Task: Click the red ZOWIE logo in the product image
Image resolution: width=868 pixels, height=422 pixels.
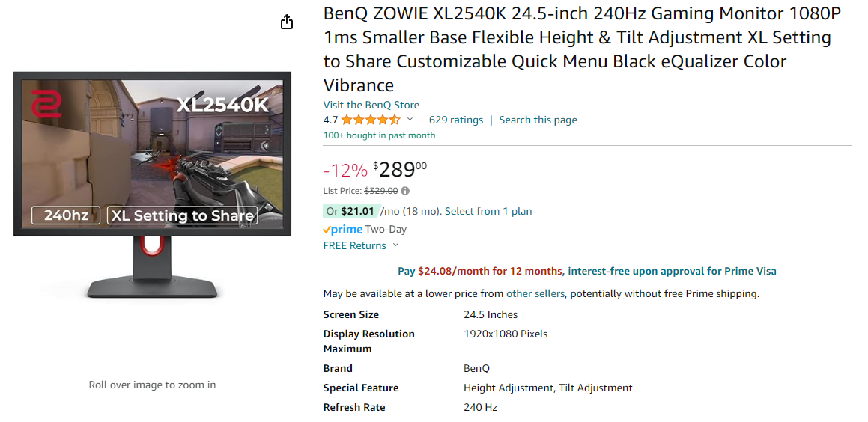Action: (x=46, y=103)
